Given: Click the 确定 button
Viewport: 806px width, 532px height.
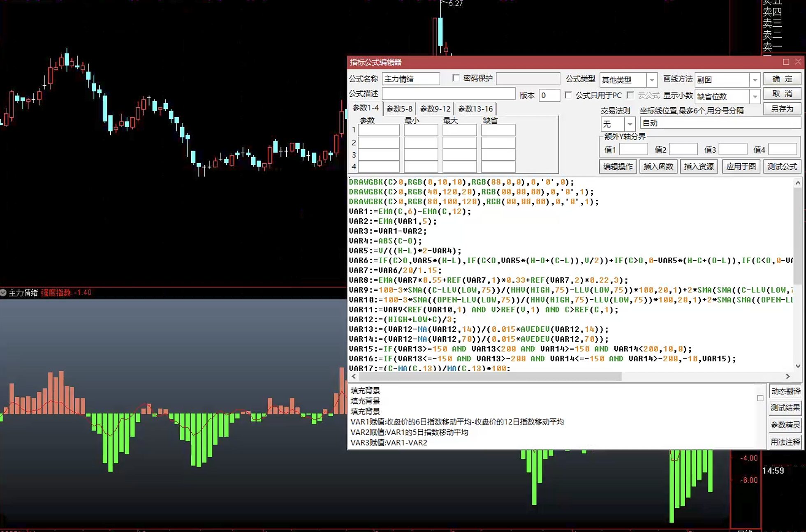Looking at the screenshot, I should click(782, 79).
